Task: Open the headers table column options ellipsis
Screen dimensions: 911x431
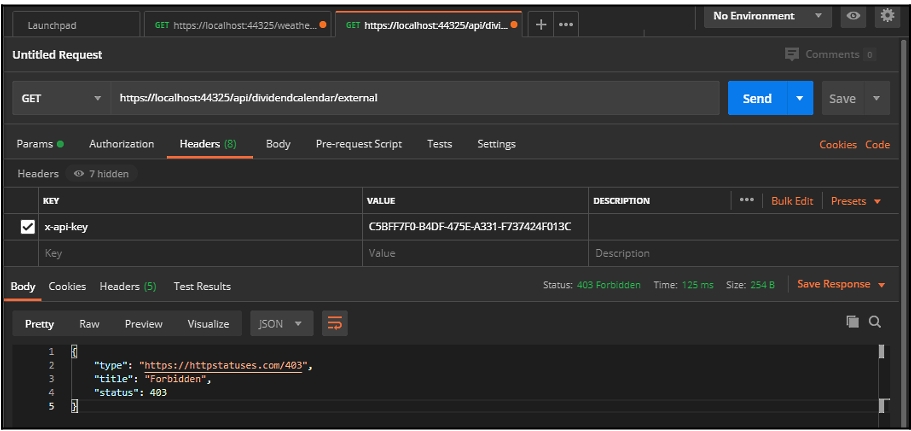Action: [746, 200]
